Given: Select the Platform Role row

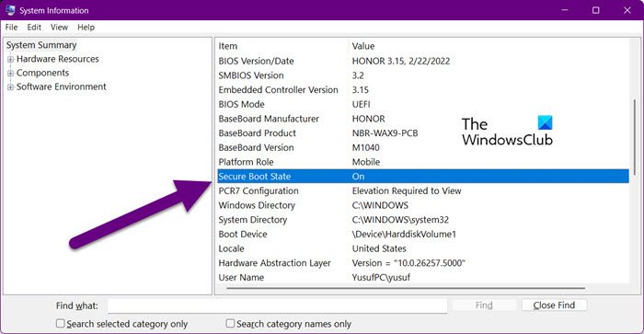Looking at the screenshot, I should pyautogui.click(x=423, y=162).
